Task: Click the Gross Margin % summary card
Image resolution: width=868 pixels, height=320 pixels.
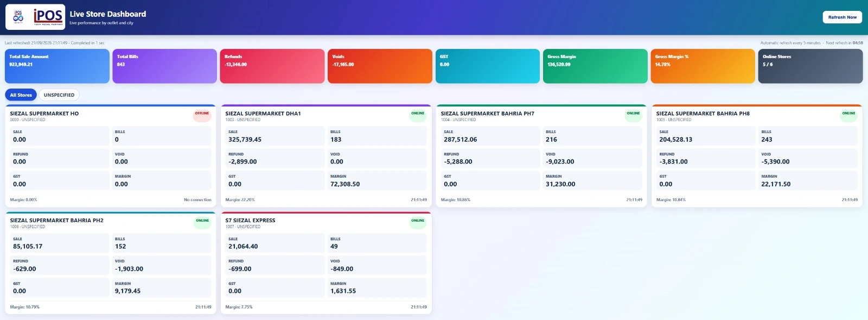Action: click(703, 66)
